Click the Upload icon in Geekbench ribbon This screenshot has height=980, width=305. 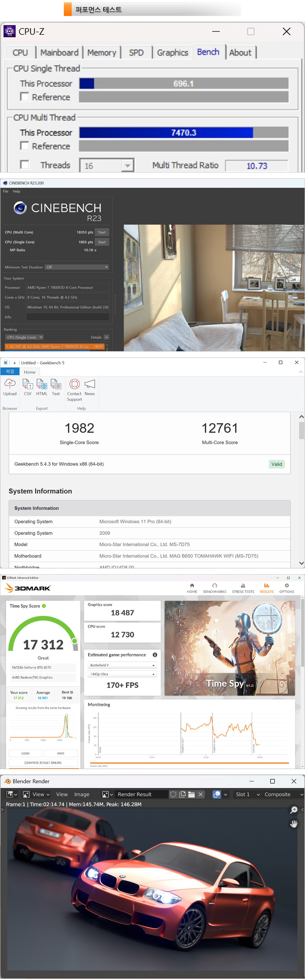pyautogui.click(x=10, y=384)
